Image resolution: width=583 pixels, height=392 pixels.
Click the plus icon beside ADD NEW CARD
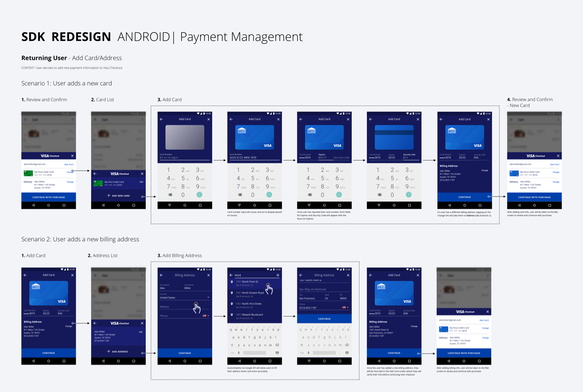109,195
